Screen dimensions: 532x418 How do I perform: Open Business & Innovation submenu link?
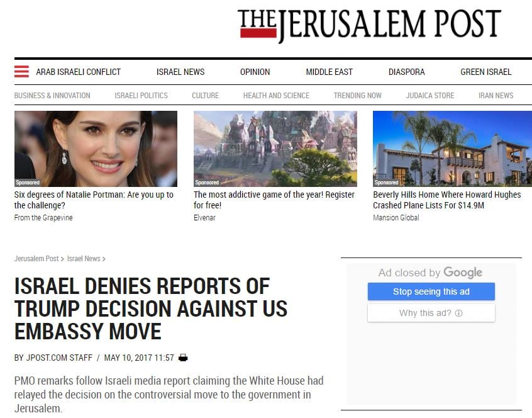point(52,96)
